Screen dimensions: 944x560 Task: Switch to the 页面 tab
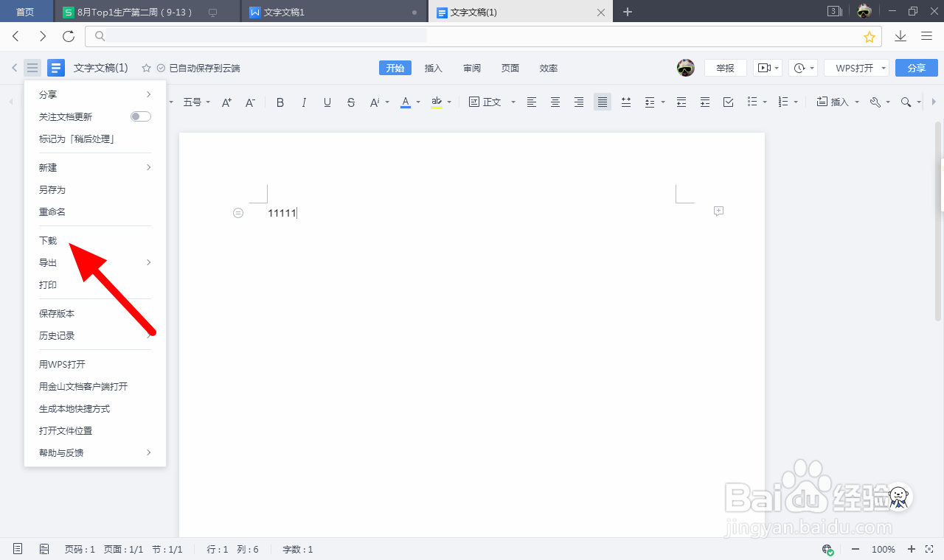point(510,68)
